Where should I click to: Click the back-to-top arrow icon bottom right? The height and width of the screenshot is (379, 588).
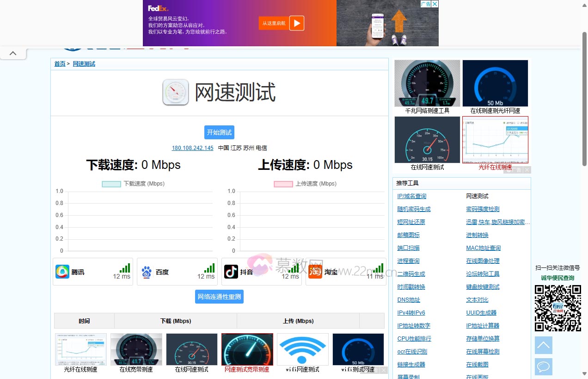[x=543, y=345]
